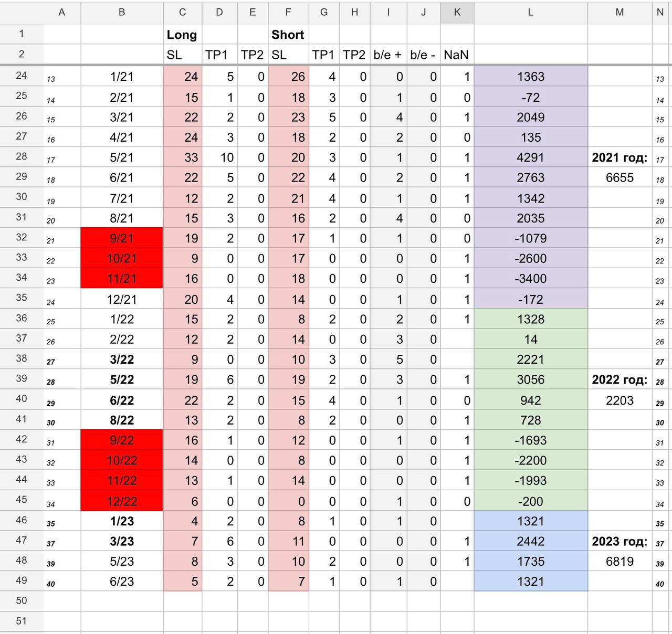Select column K header
672x634 pixels.
point(457,12)
